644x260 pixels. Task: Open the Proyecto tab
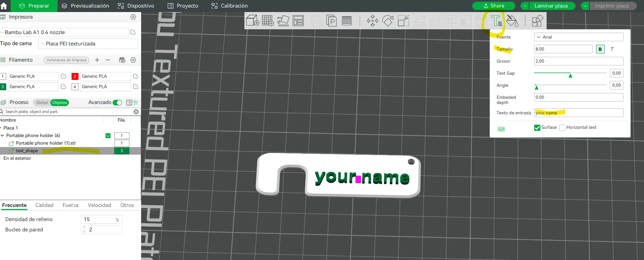click(x=183, y=6)
